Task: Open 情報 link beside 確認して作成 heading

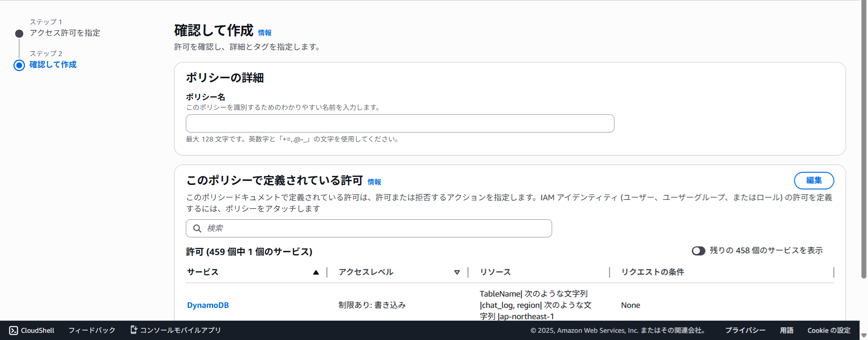Action: pyautogui.click(x=264, y=33)
